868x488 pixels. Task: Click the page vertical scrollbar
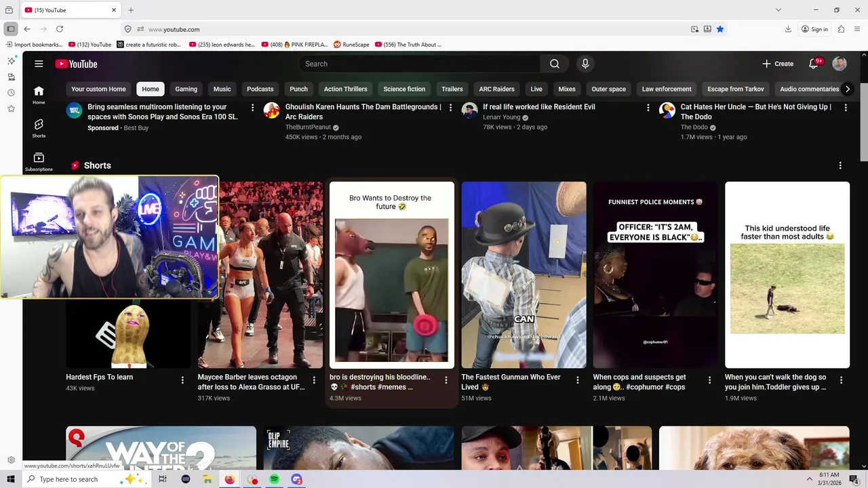[864, 122]
